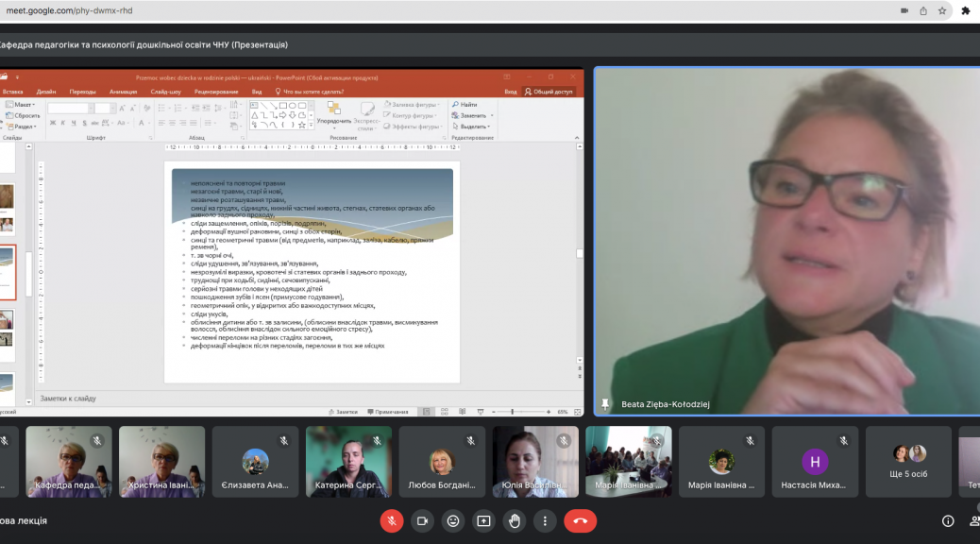Viewport: 980px width, 544px height.
Task: Open meeting details info icon
Action: coord(948,521)
